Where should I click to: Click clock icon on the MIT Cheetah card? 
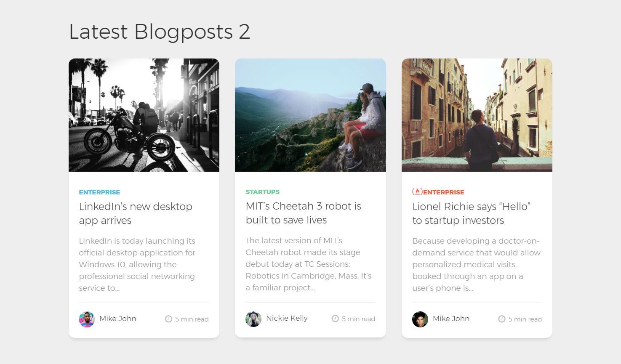pyautogui.click(x=335, y=319)
